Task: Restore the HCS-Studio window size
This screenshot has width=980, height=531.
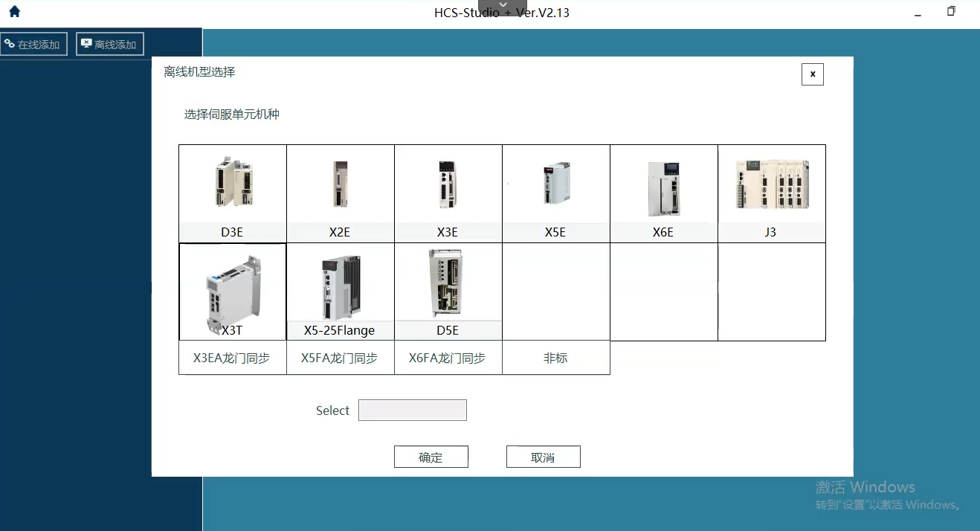Action: click(x=951, y=11)
